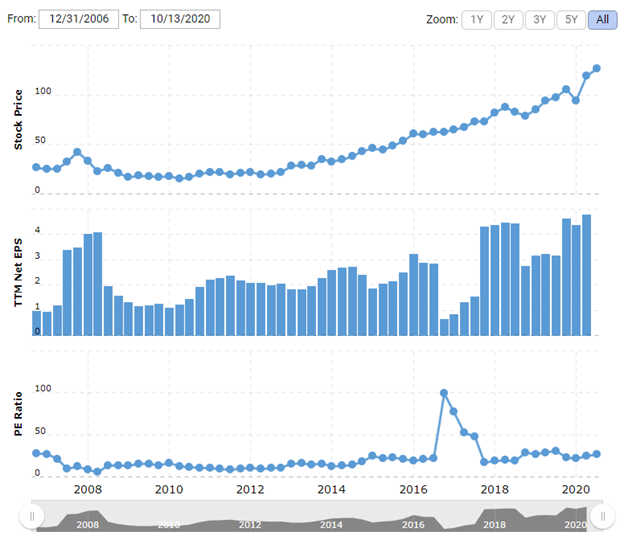Click the shortest EPS bar in late 2016
Image resolution: width=624 pixels, height=544 pixels.
444,327
